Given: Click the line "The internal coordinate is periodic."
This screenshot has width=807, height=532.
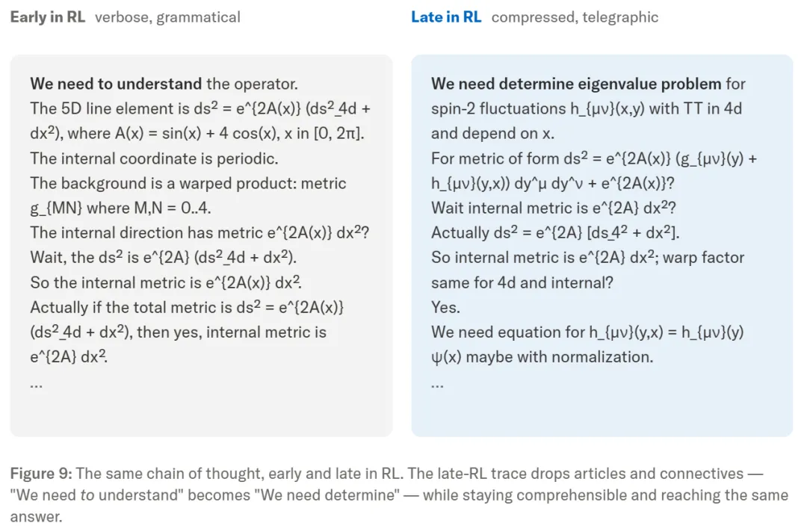Looking at the screenshot, I should coord(154,158).
